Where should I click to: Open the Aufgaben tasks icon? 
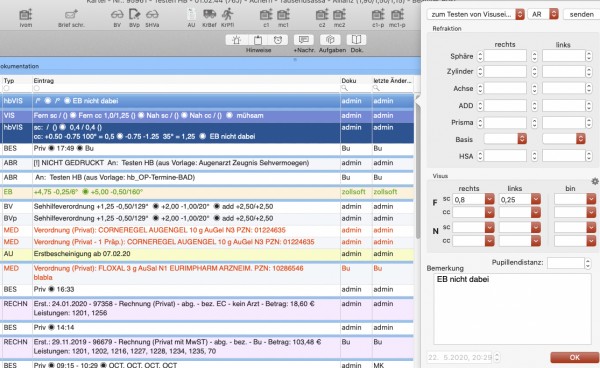click(330, 40)
